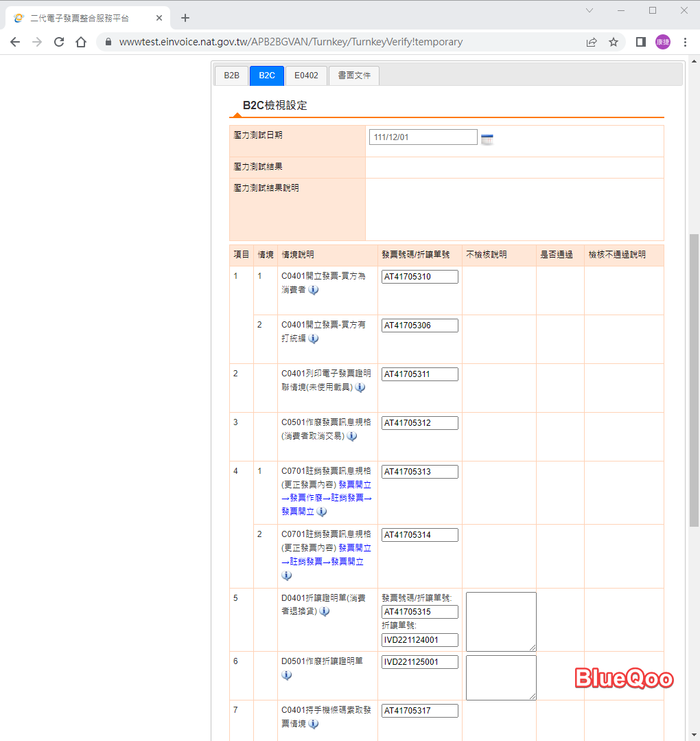This screenshot has width=700, height=741.
Task: Open the Chrome three-dot menu
Action: pos(684,42)
